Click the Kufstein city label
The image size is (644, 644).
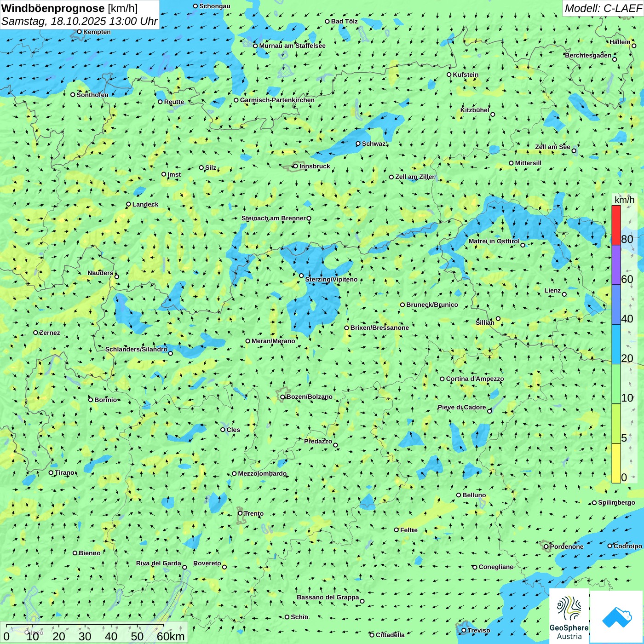tap(466, 75)
